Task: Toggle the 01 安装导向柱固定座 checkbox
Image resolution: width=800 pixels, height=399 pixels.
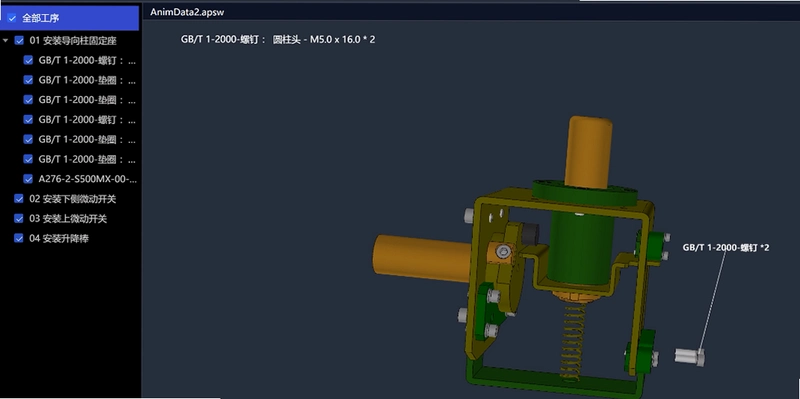Action: pos(19,40)
